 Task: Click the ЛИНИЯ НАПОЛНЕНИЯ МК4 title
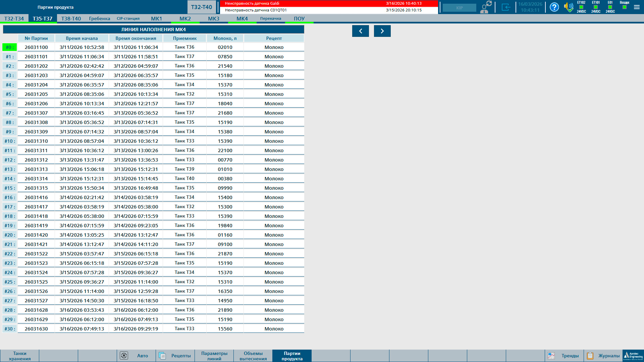(x=154, y=29)
